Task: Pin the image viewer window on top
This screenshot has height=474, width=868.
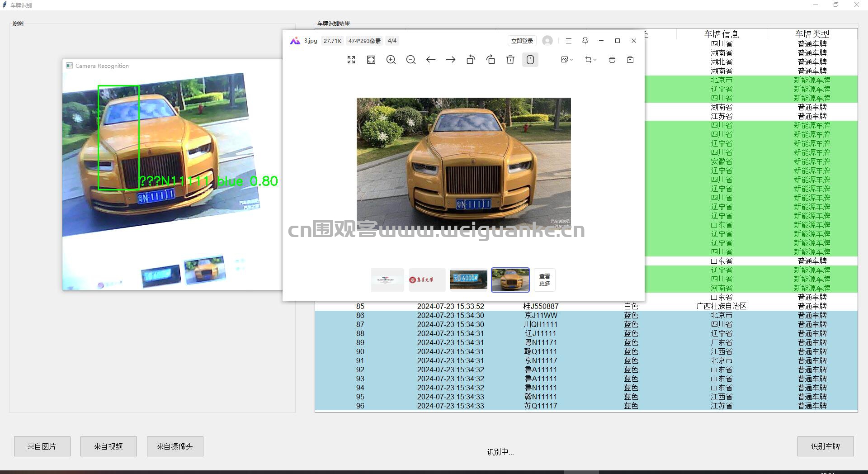Action: coord(585,41)
